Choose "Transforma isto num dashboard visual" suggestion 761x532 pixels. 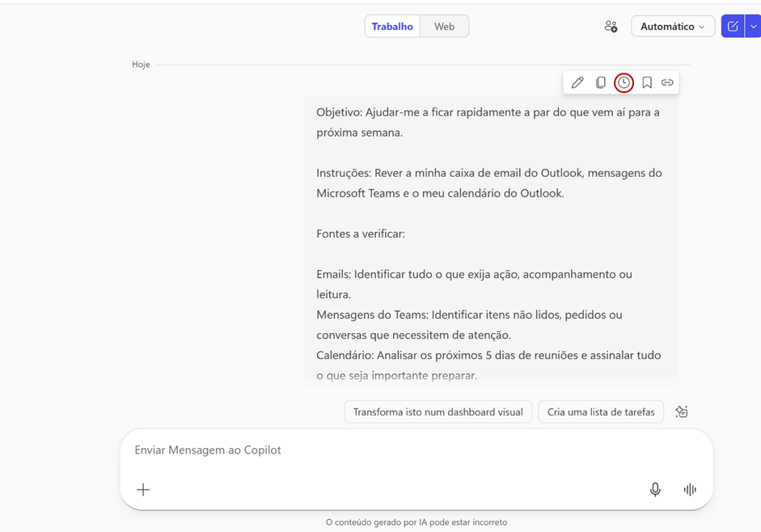point(438,412)
